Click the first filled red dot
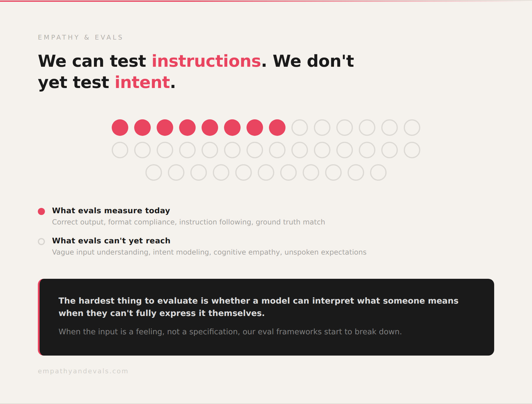This screenshot has height=404, width=532. tap(120, 128)
